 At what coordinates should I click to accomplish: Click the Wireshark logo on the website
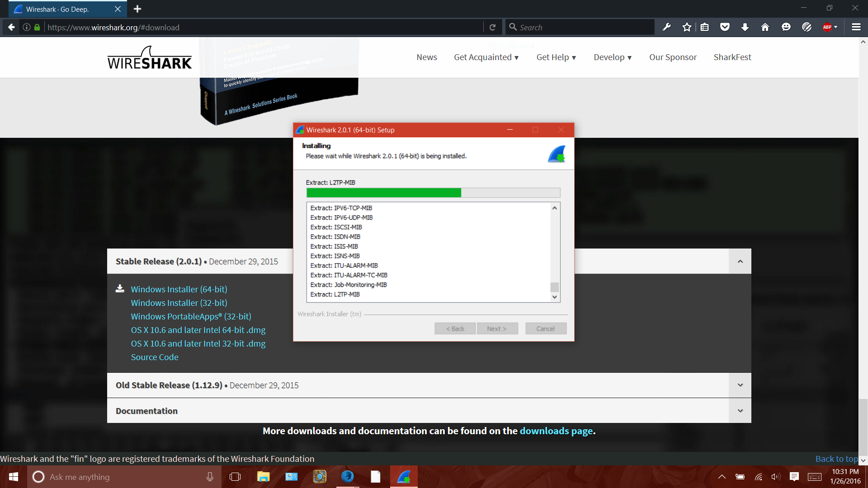(150, 57)
